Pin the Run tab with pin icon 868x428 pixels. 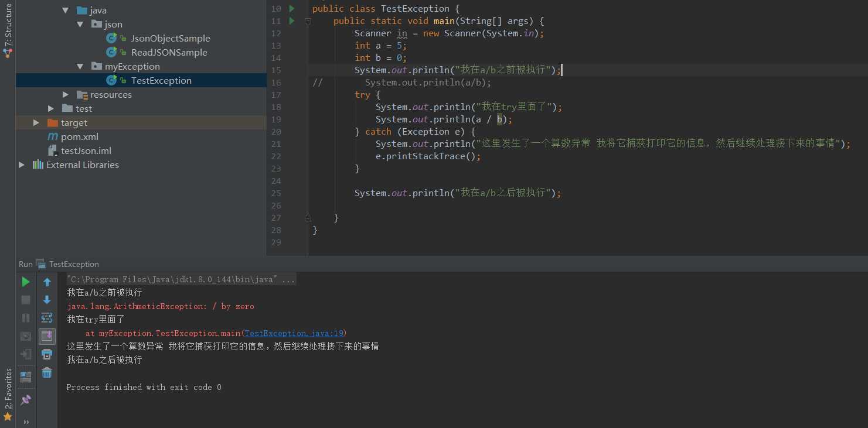[x=26, y=400]
